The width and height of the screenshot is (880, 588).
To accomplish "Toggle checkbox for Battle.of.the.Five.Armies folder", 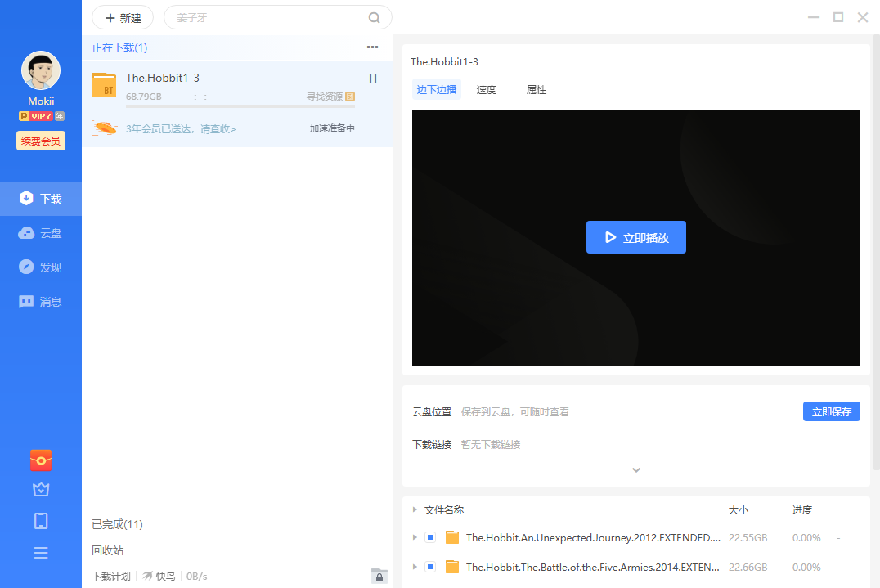I will (x=430, y=567).
